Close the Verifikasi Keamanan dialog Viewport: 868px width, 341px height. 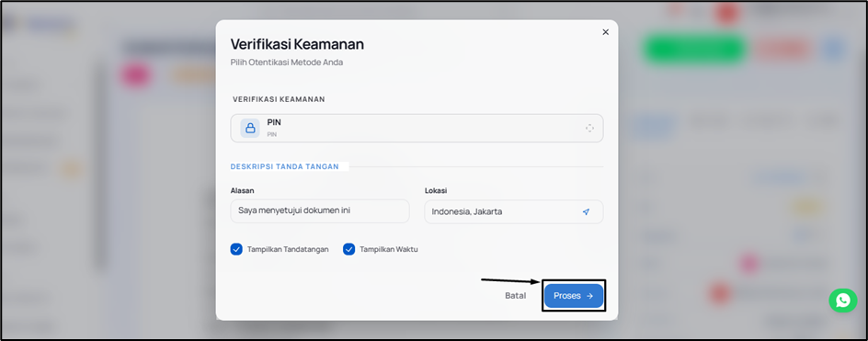pos(605,32)
